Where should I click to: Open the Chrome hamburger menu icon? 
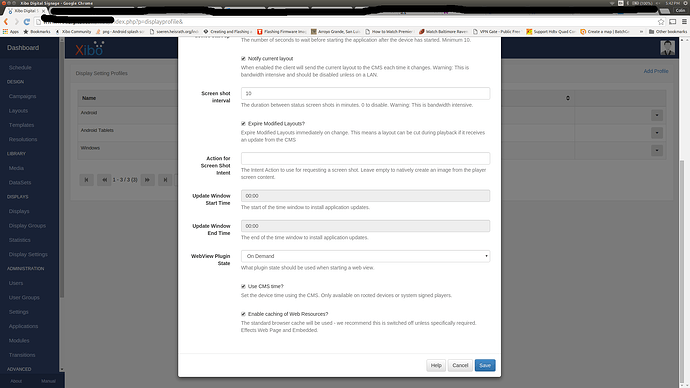click(684, 22)
